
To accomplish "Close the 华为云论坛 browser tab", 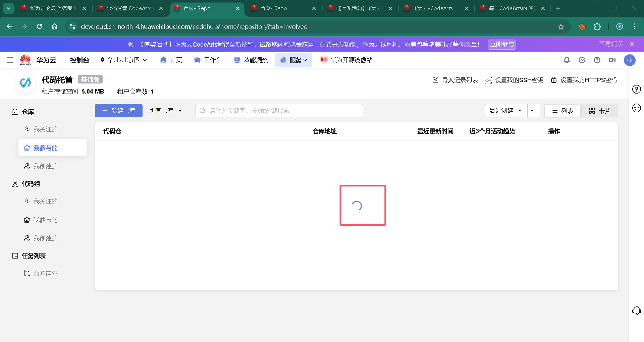I will (x=84, y=8).
